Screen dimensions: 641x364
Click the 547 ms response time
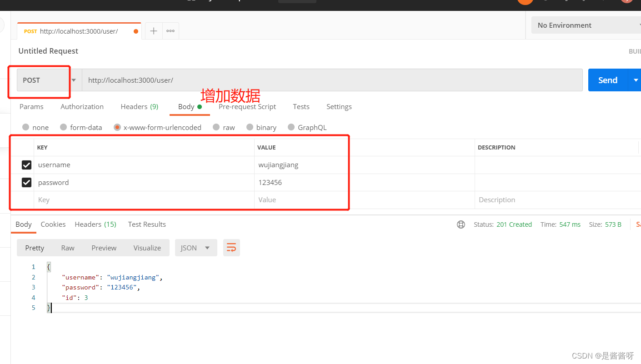[x=570, y=224]
